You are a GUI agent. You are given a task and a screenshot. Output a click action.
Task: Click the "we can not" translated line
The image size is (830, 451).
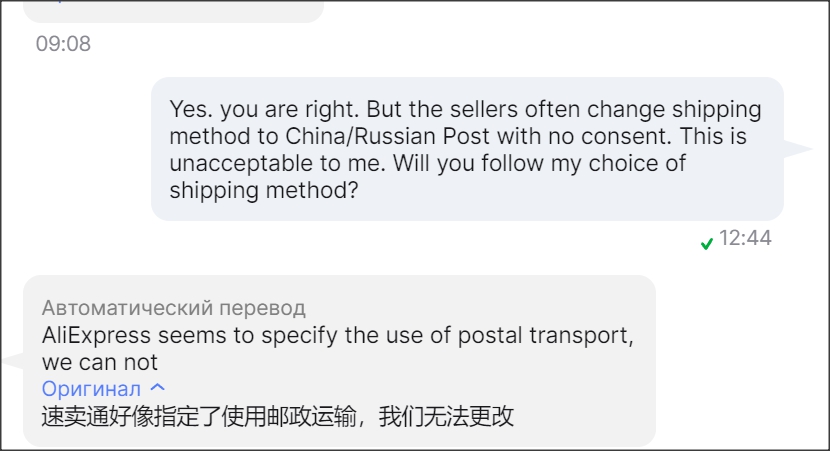click(100, 362)
